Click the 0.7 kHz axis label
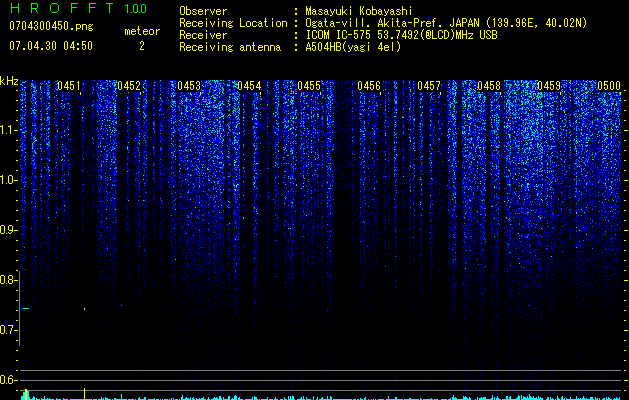The image size is (629, 400). (x=8, y=330)
